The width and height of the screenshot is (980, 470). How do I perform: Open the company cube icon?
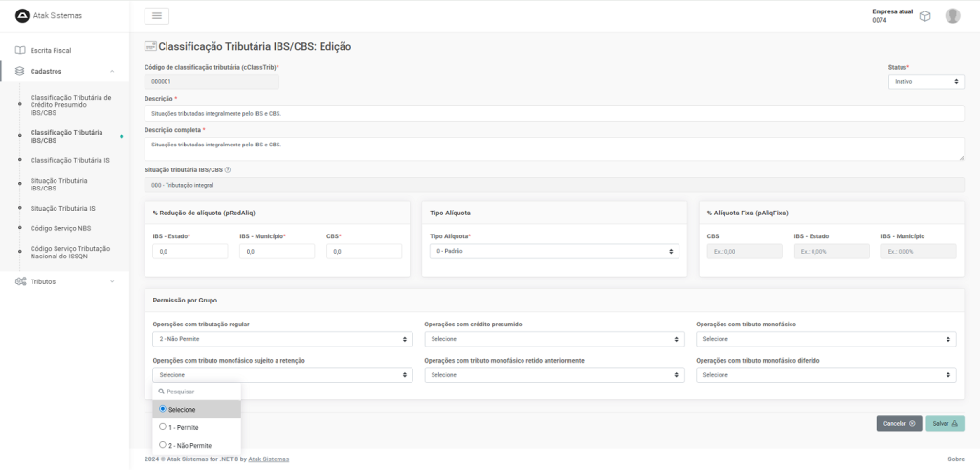(924, 16)
